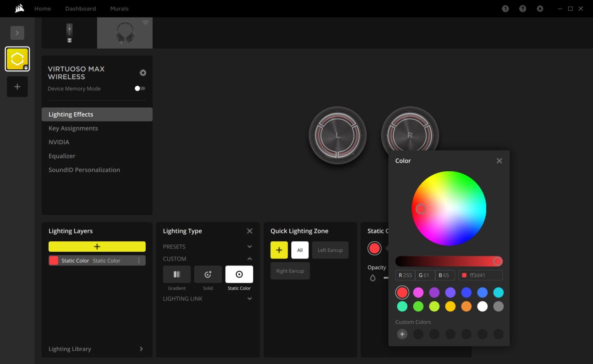Open SoundID Personalization section
This screenshot has height=364, width=593.
(84, 170)
